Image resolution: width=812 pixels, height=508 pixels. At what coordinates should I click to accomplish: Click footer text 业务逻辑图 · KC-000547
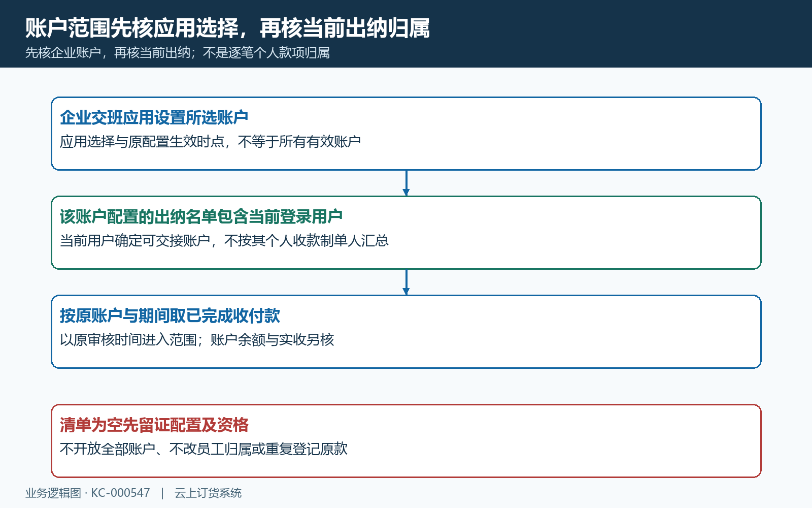[88, 493]
